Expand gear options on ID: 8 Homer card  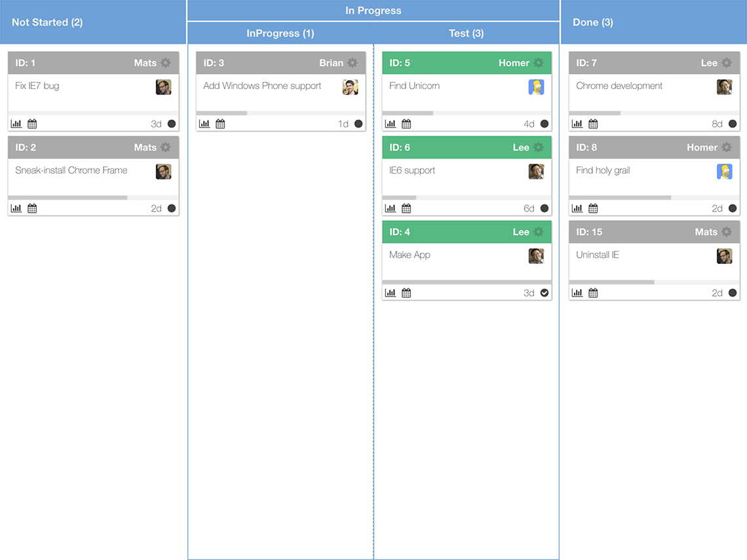pos(727,147)
